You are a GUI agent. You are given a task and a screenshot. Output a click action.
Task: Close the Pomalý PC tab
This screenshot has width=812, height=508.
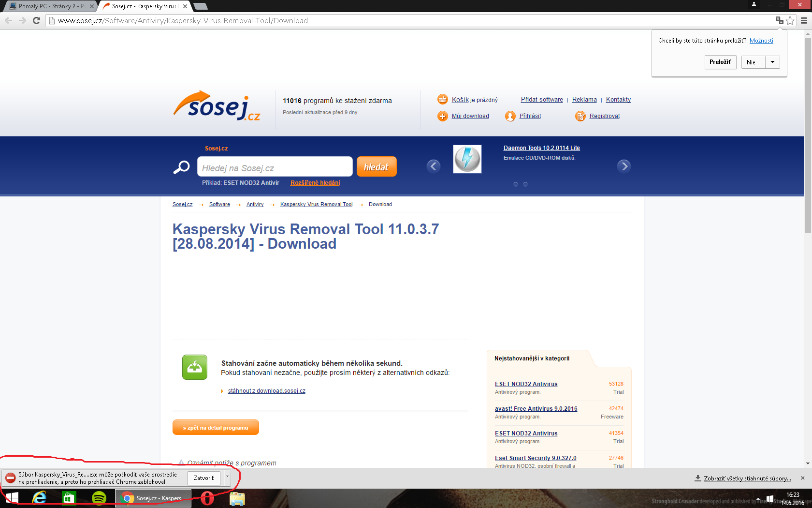point(92,6)
